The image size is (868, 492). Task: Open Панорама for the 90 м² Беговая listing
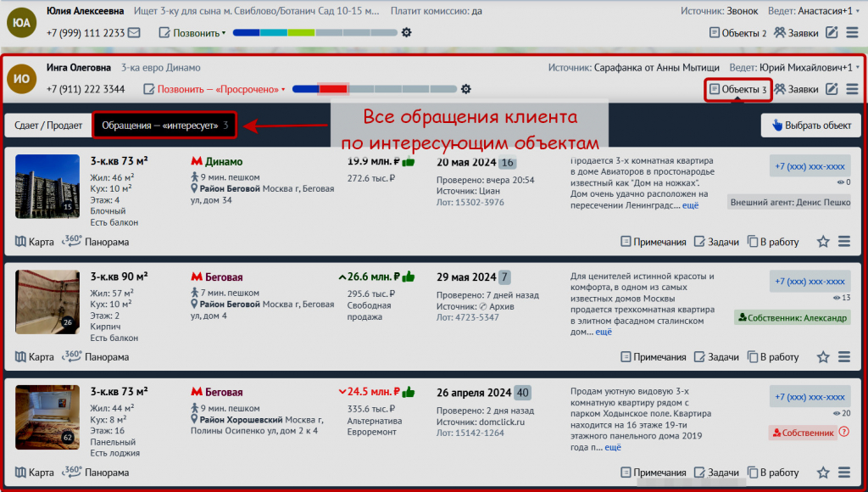95,357
